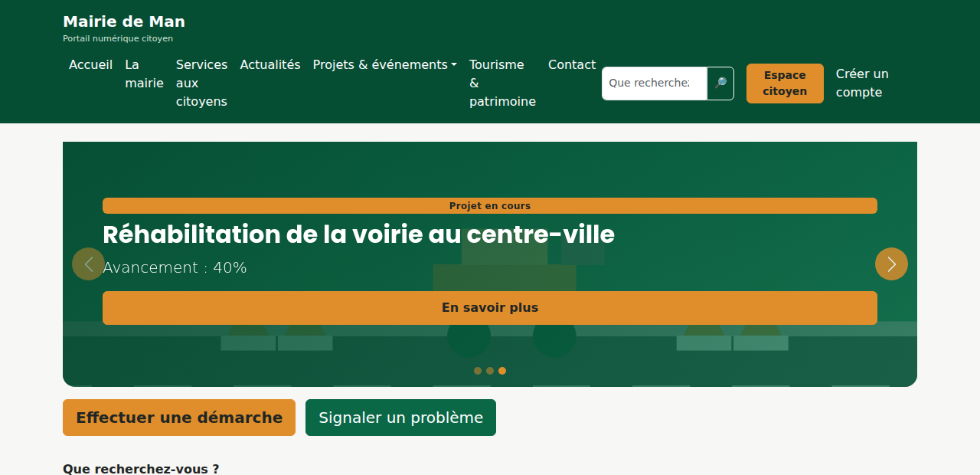Open La mairie navigation item

point(145,74)
